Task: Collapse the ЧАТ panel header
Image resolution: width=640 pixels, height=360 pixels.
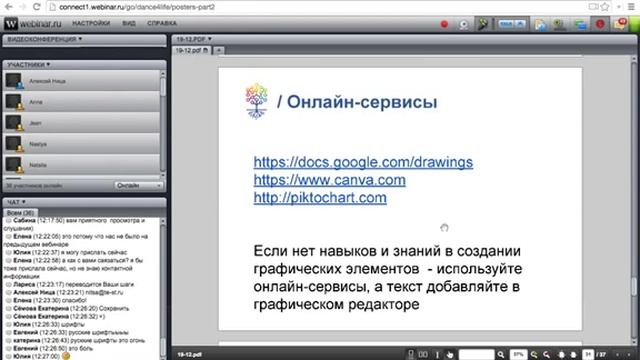Action: [84, 202]
